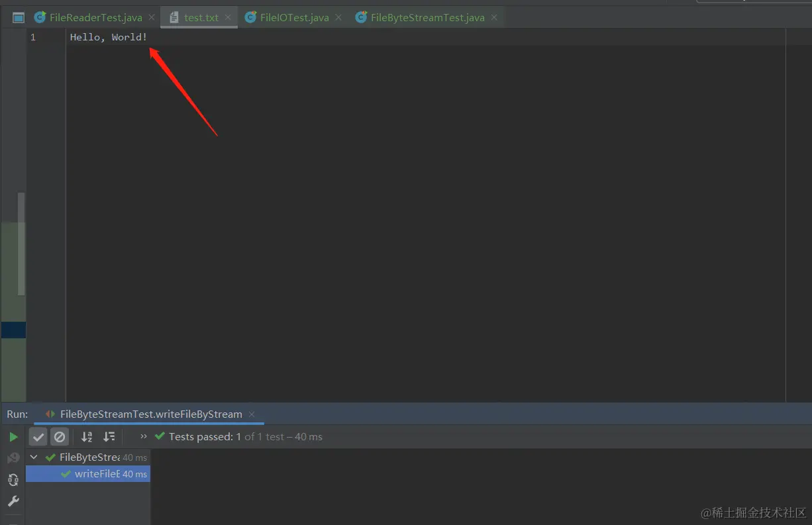Screen dimensions: 812x525
Task: Click the green check icon beside Tests passed
Action: [160, 436]
